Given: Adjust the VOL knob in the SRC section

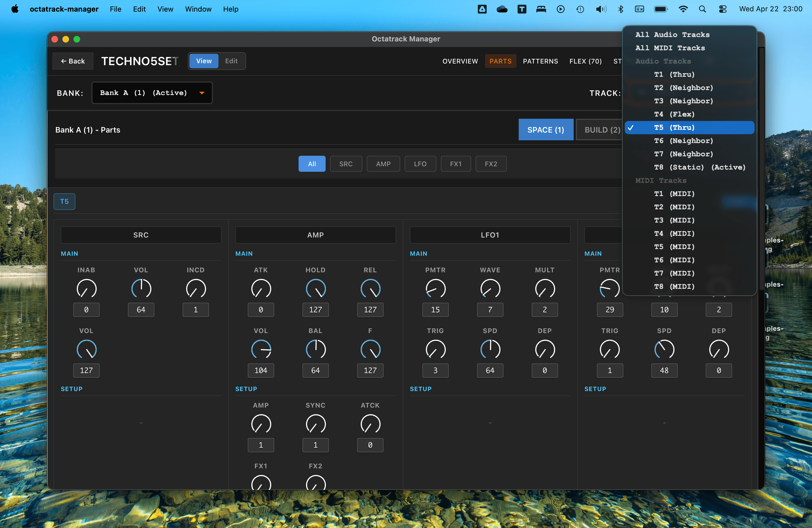Looking at the screenshot, I should (141, 288).
